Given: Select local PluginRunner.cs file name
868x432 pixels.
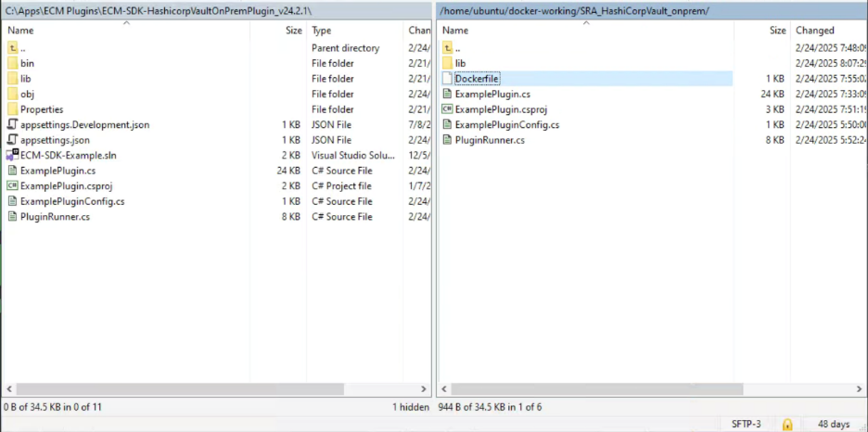Looking at the screenshot, I should [55, 217].
